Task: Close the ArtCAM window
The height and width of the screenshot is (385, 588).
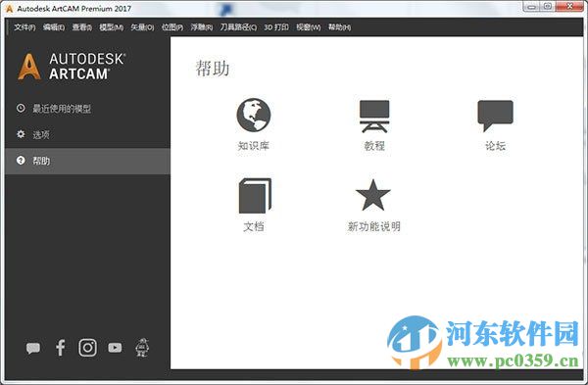Action: tap(569, 7)
